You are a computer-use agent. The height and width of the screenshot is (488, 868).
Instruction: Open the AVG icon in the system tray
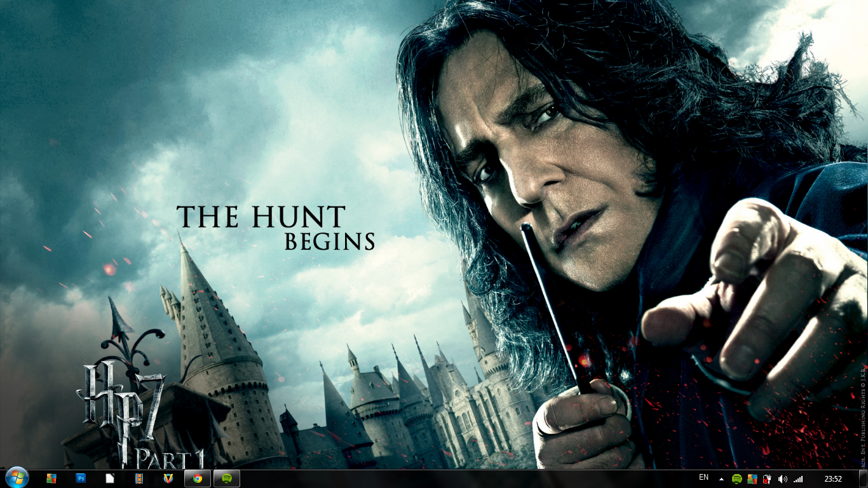tap(752, 479)
